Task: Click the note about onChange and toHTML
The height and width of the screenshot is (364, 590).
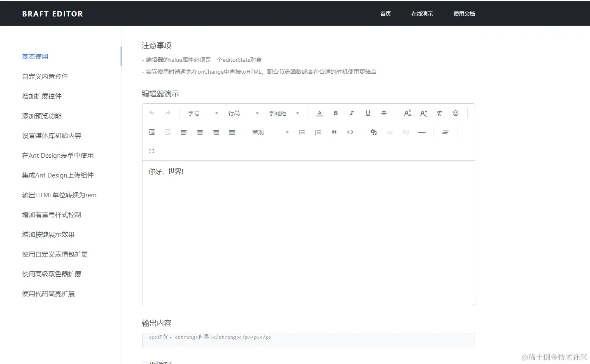Action: tap(259, 72)
